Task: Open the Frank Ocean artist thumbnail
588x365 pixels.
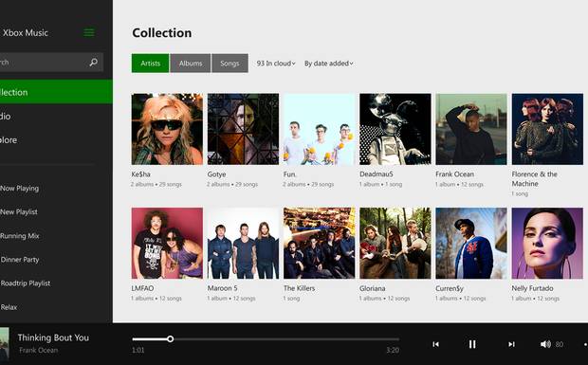Action: pos(471,129)
